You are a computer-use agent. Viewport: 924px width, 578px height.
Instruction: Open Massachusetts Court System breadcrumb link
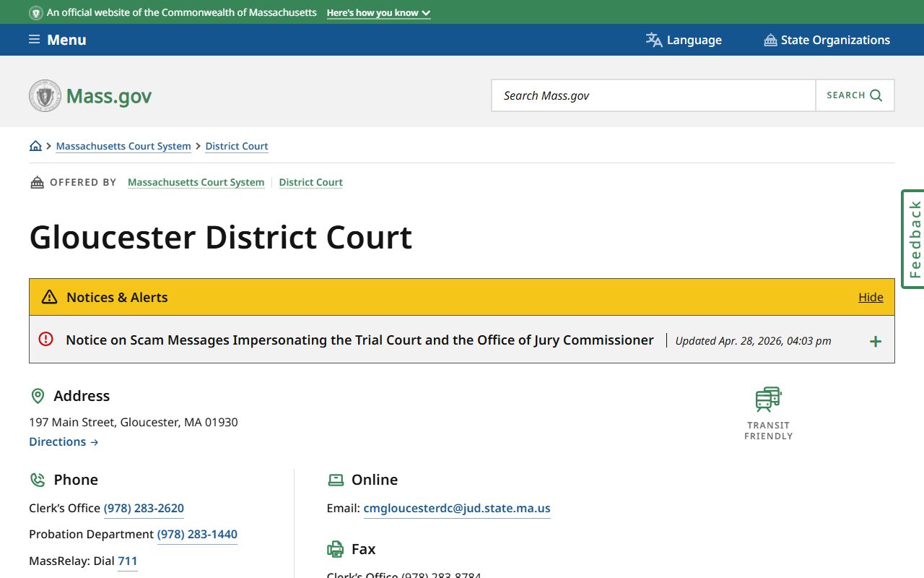tap(123, 146)
